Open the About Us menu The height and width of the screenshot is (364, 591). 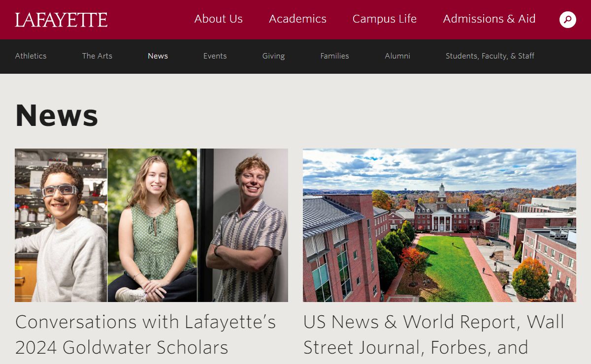[218, 19]
